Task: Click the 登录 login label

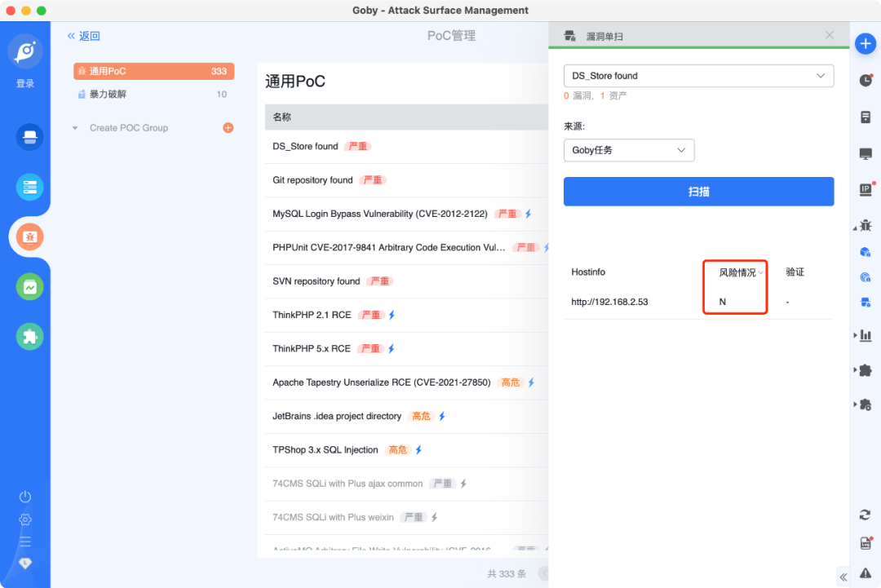Action: tap(25, 84)
